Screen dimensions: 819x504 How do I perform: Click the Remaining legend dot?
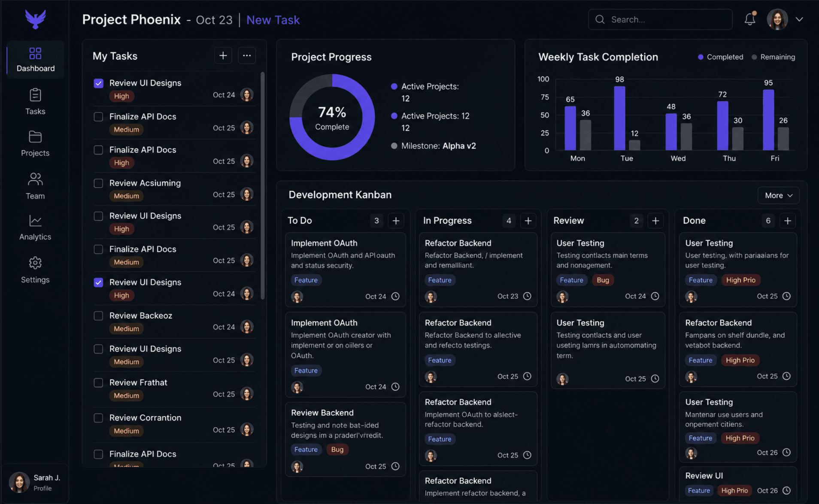(754, 57)
